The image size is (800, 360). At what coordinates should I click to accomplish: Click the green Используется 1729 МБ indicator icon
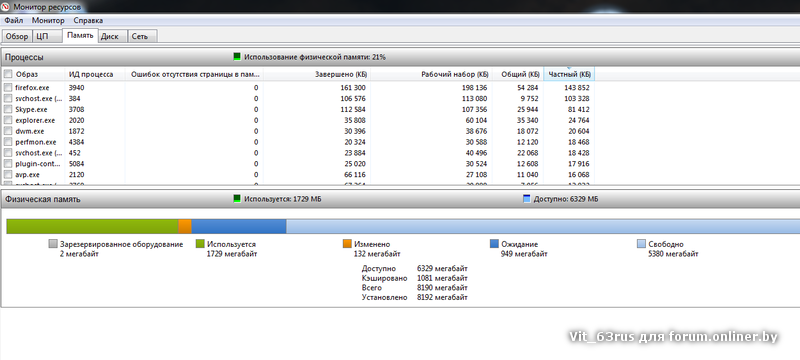[237, 199]
